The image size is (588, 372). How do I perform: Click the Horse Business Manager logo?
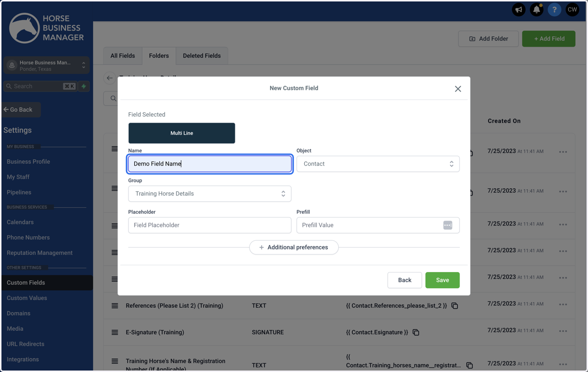pos(47,28)
